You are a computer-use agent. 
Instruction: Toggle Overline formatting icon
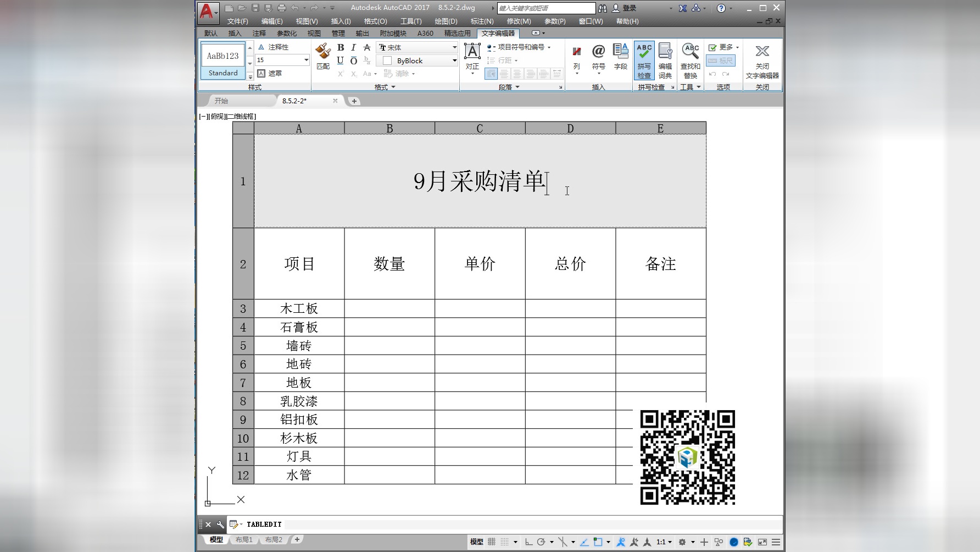pos(354,60)
